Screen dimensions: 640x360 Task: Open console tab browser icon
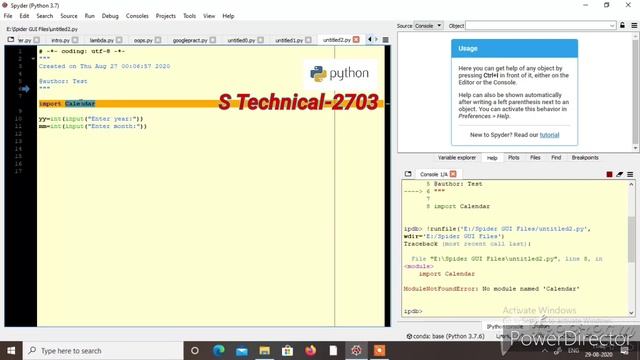click(408, 174)
